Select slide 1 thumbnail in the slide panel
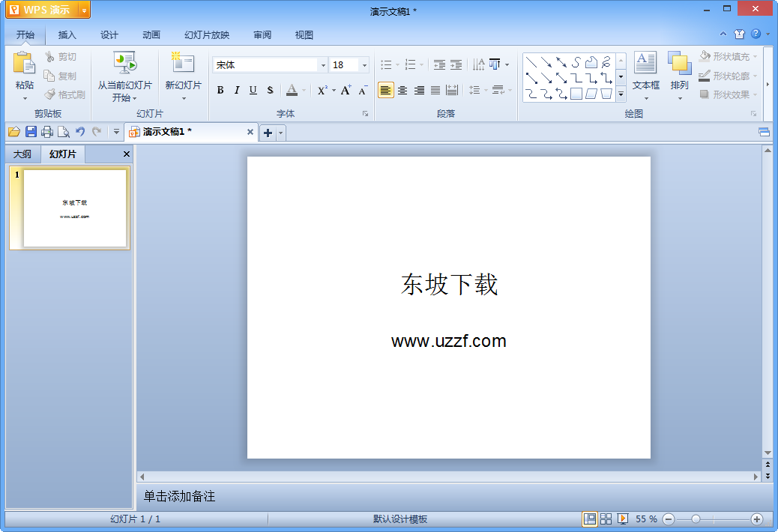This screenshot has width=778, height=532. click(x=71, y=208)
